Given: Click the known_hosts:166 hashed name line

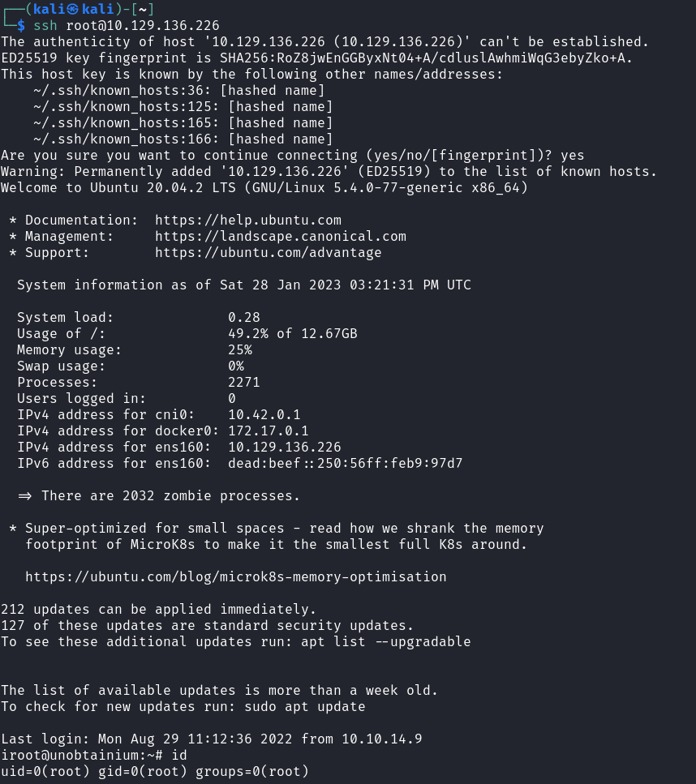Looking at the screenshot, I should point(183,139).
